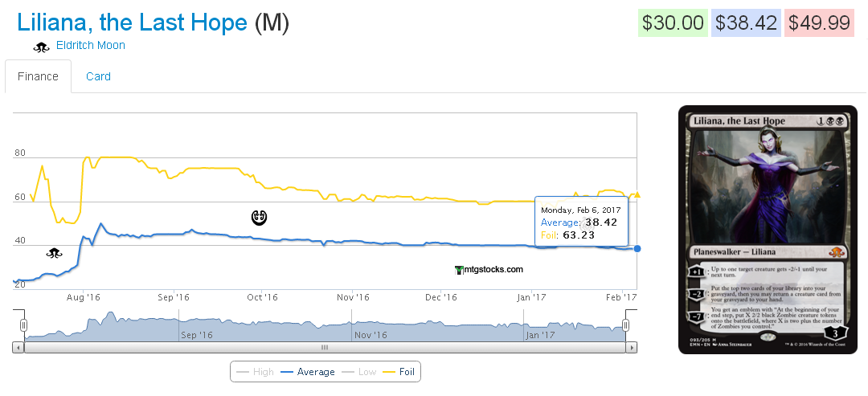
Task: Toggle the Low series in the legend
Action: tap(359, 372)
